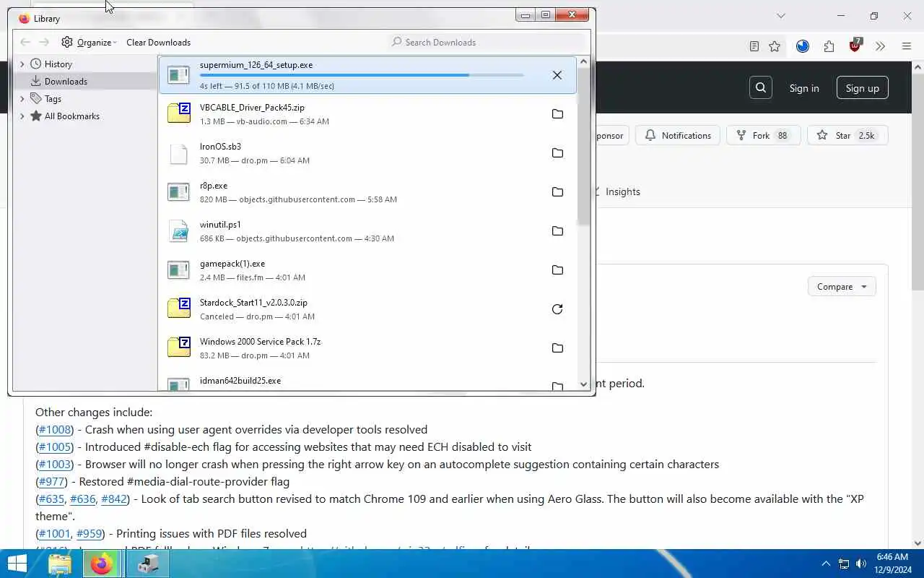924x578 pixels.
Task: Click the browser page vertical scrollbar
Action: (918, 181)
